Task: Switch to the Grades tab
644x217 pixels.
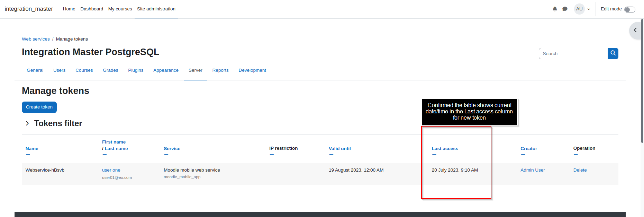Action: click(x=110, y=70)
